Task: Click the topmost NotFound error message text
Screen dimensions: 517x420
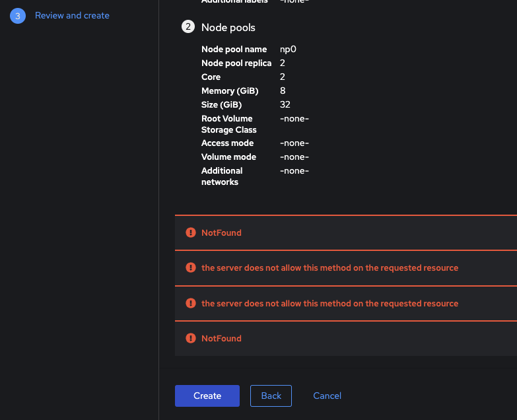Action: [221, 232]
